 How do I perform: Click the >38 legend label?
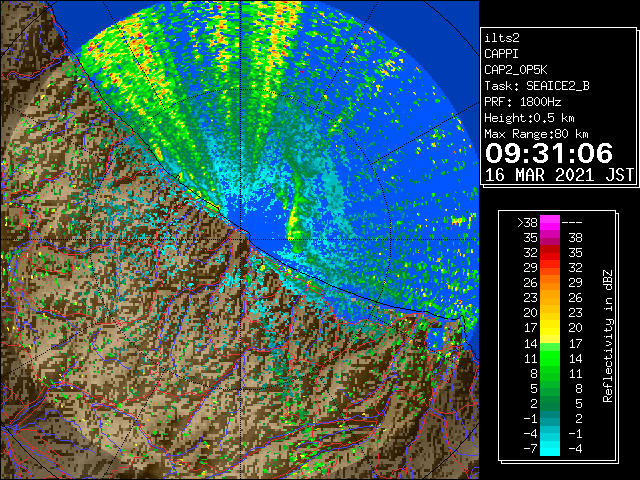point(527,223)
